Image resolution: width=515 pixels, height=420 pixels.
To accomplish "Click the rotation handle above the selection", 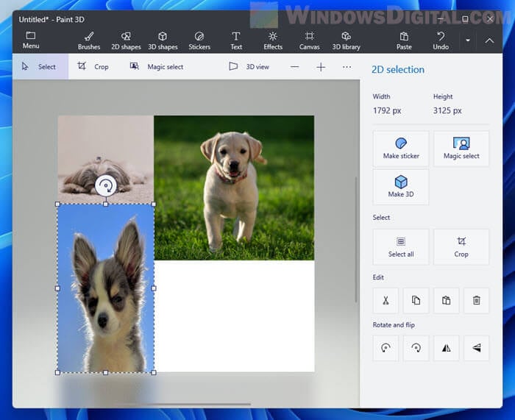I will (x=105, y=185).
